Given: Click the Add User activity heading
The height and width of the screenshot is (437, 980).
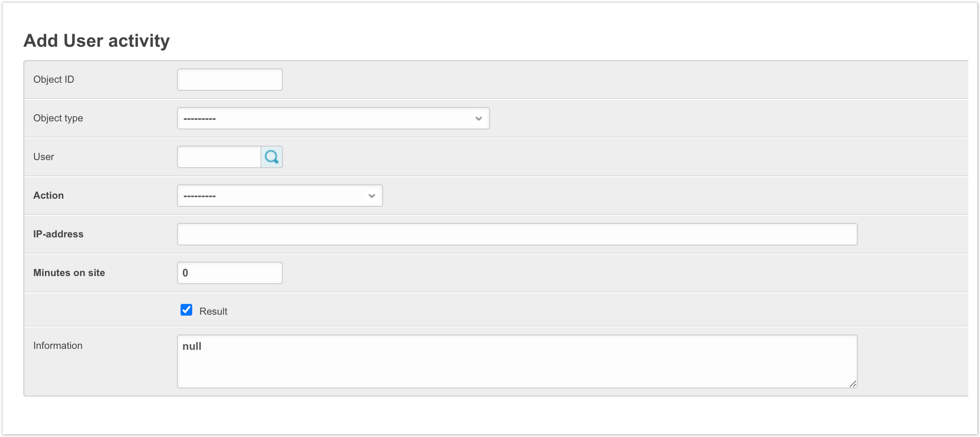Looking at the screenshot, I should pos(97,40).
